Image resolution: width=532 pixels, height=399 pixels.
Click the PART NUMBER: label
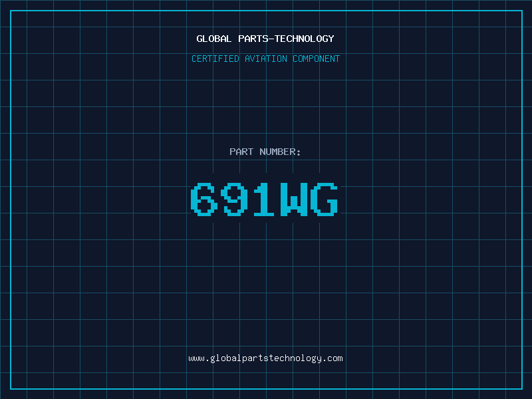pos(265,152)
